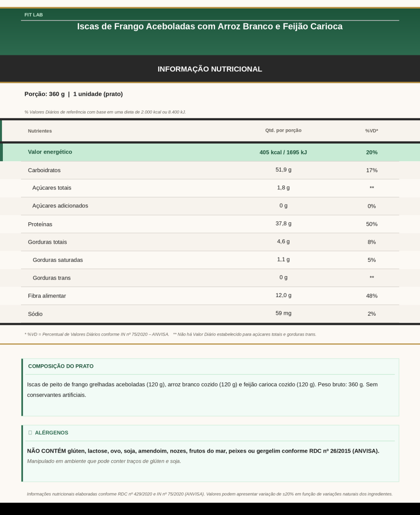Viewport: 420px width, 515px height.
Task: Click the %VD ANVISA footnote text
Action: point(97,334)
